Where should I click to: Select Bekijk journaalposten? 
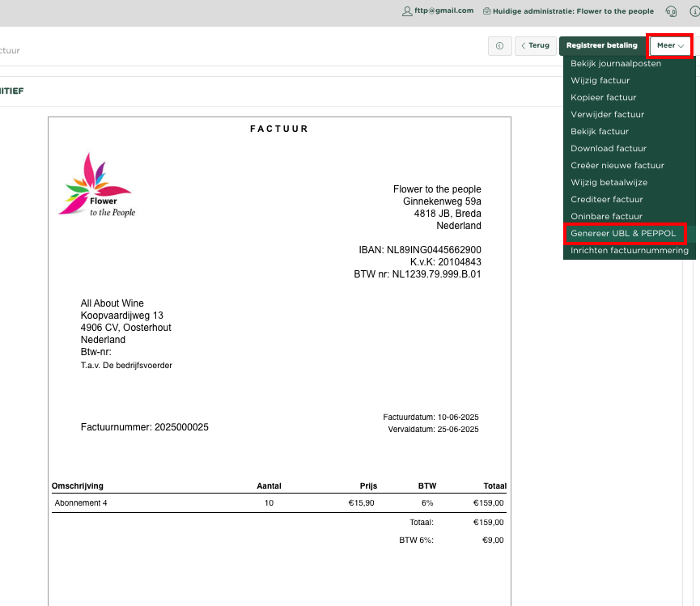tap(615, 63)
